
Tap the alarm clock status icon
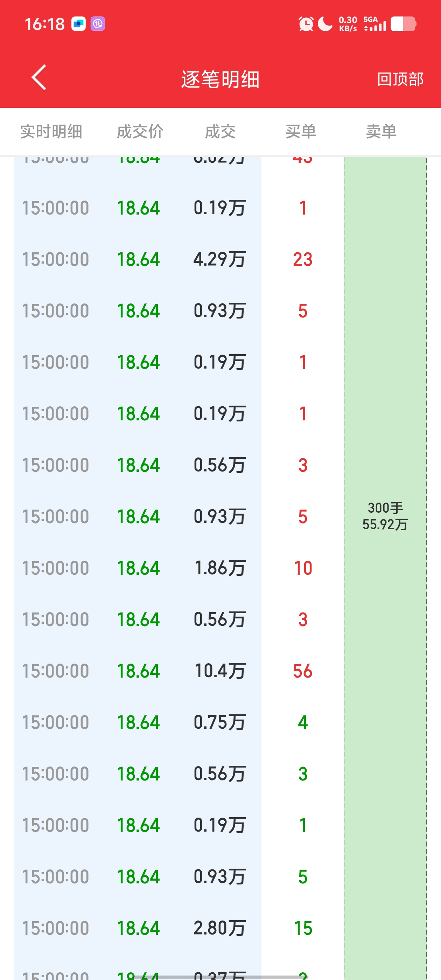306,24
